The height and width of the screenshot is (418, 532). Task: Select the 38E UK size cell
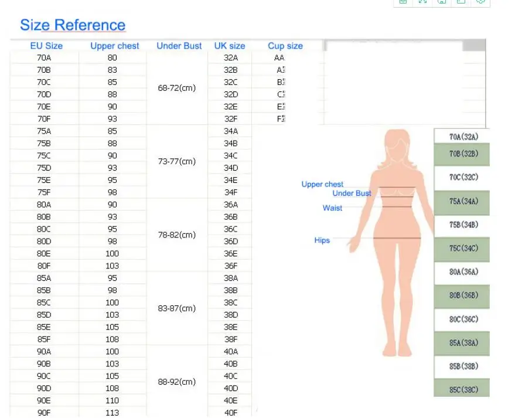coord(231,327)
